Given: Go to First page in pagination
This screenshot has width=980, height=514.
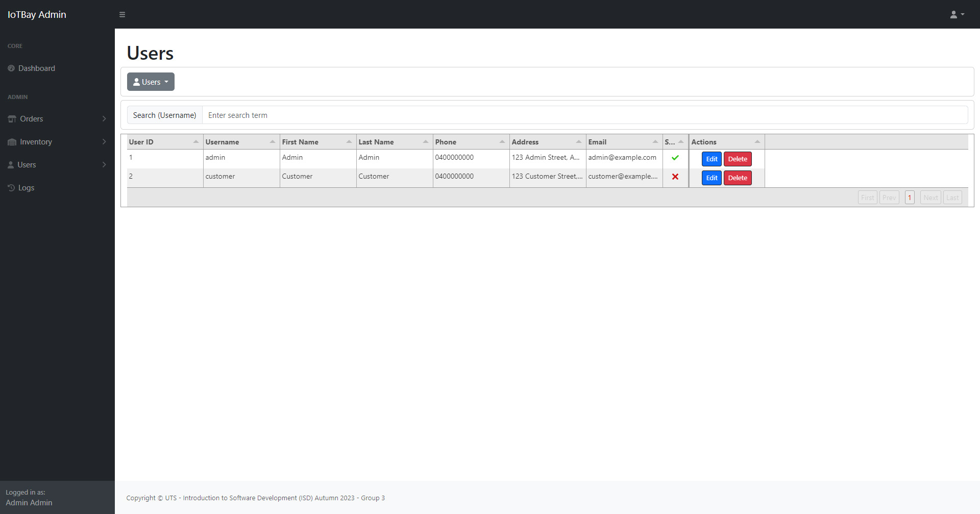Looking at the screenshot, I should point(868,198).
